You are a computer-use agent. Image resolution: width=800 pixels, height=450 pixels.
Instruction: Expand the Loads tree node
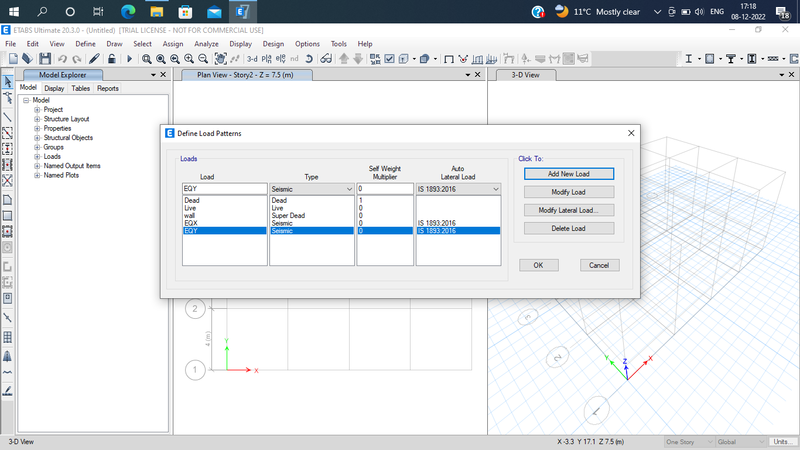[37, 157]
